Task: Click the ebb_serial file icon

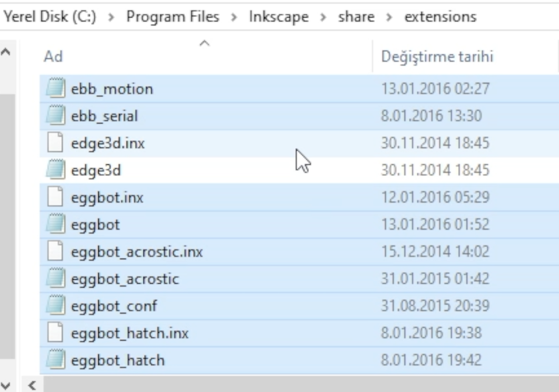Action: click(55, 116)
